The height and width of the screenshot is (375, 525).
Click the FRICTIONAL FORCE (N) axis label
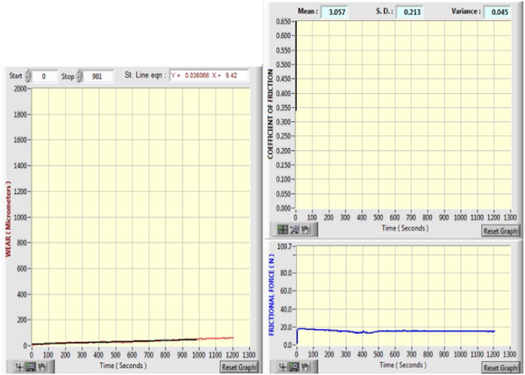pos(271,294)
